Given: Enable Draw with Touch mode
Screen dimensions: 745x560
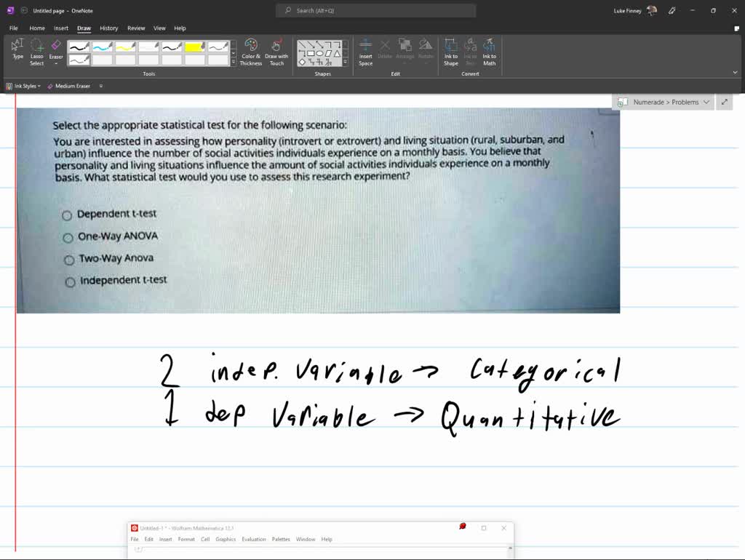Looking at the screenshot, I should tap(276, 51).
